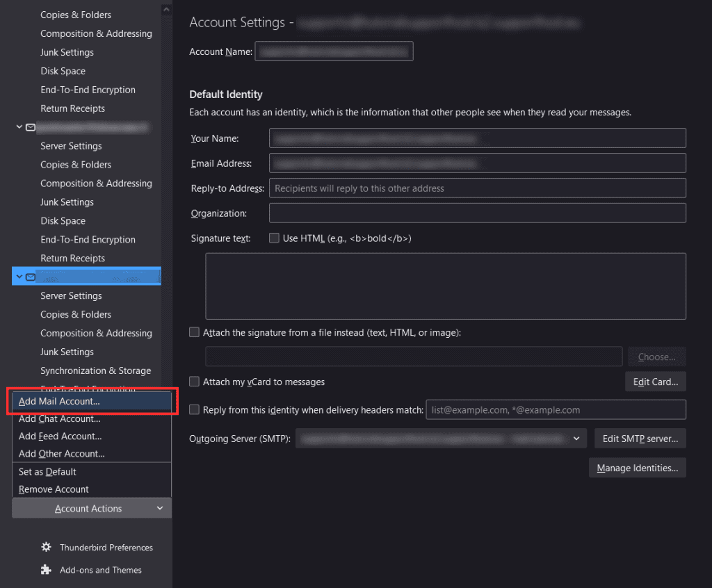Click the Manage Identities button
The image size is (712, 588).
[x=637, y=468]
